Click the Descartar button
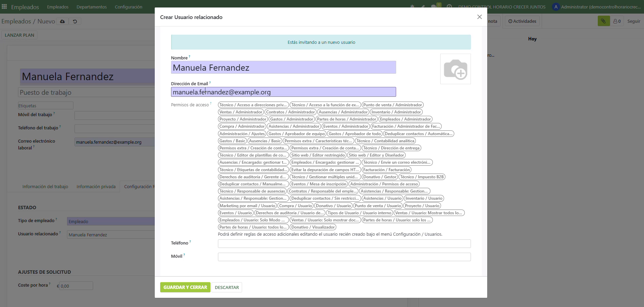 tap(227, 287)
